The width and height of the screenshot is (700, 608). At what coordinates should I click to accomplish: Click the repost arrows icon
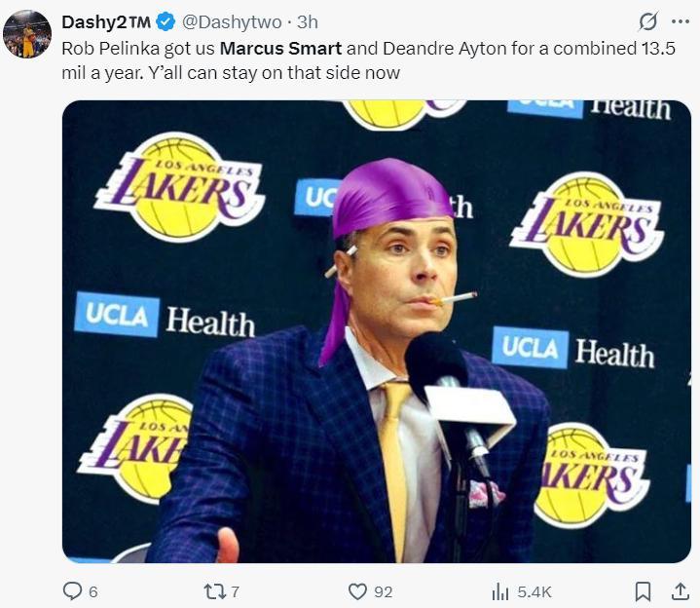coord(212,590)
